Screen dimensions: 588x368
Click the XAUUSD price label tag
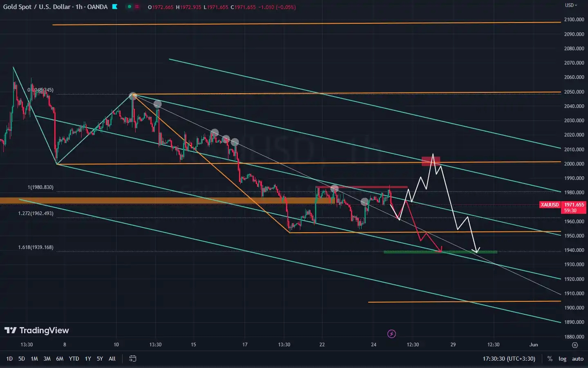550,204
